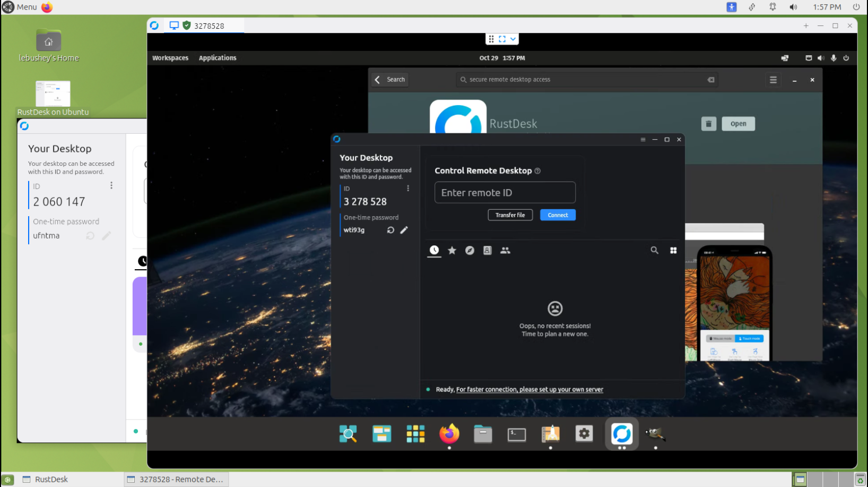Viewport: 868px width, 487px height.
Task: Switch to 3278528 - Remote Desktop taskbar button
Action: coord(176,479)
